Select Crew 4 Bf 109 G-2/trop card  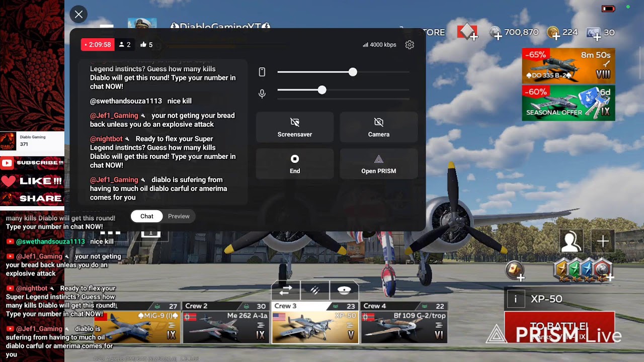pos(404,323)
